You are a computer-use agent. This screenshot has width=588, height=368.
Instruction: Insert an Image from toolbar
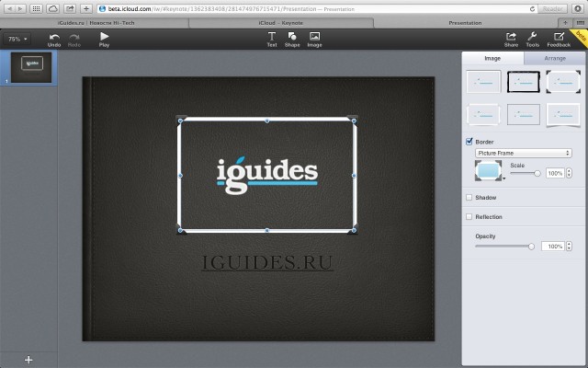pyautogui.click(x=314, y=40)
